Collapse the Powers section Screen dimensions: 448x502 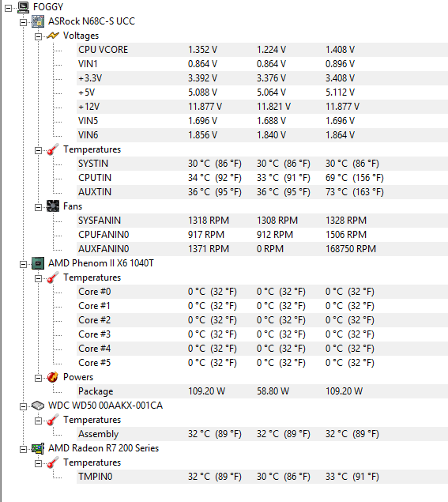tap(38, 379)
